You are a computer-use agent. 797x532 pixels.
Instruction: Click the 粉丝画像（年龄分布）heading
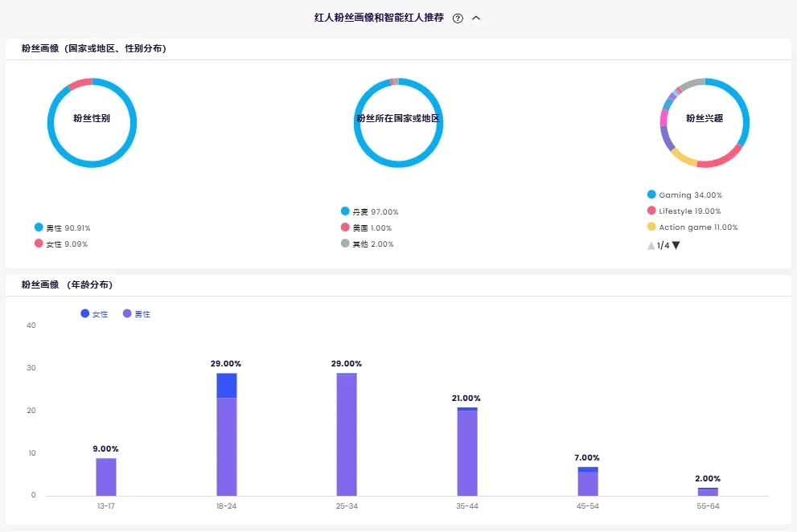coord(67,284)
